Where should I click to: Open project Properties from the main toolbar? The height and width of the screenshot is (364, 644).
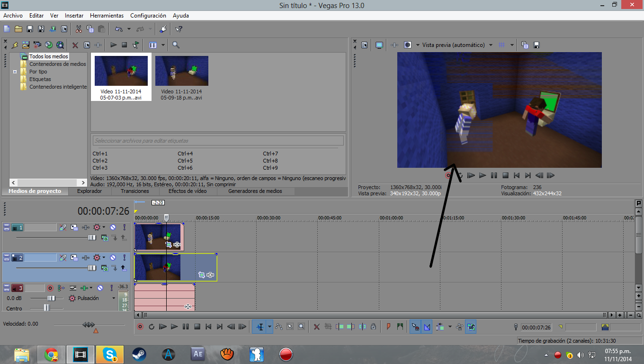coord(64,29)
